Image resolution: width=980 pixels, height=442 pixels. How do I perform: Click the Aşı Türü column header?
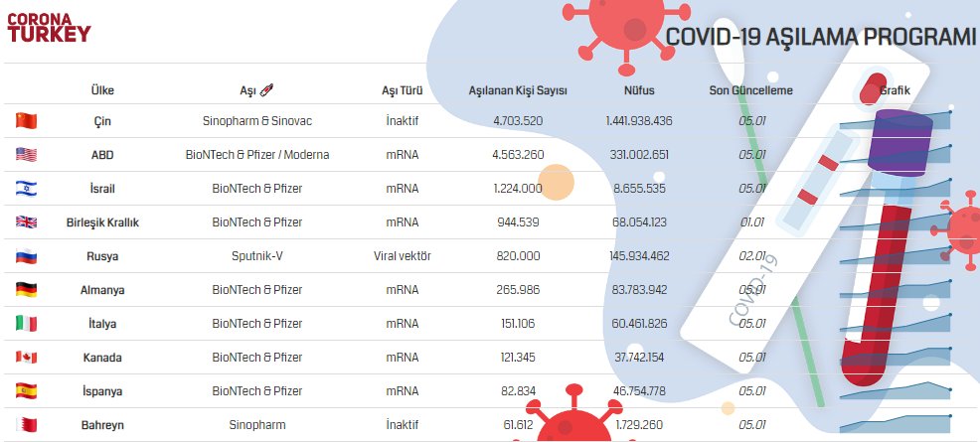(404, 90)
